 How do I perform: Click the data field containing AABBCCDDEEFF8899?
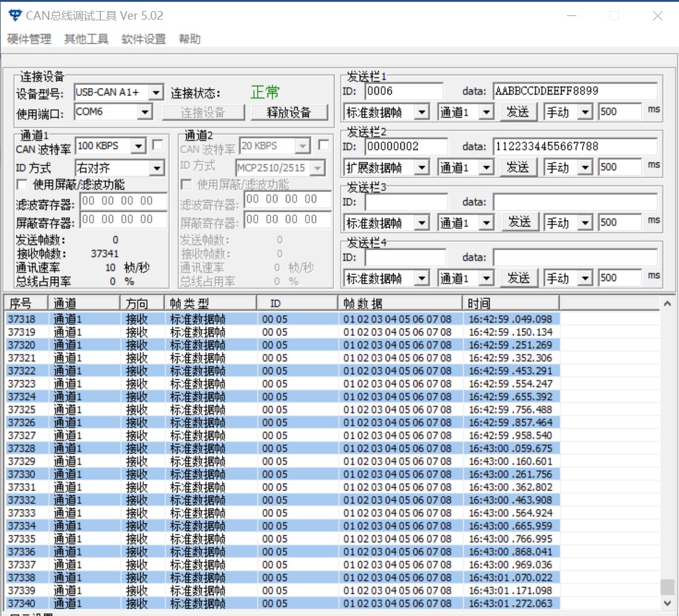574,91
